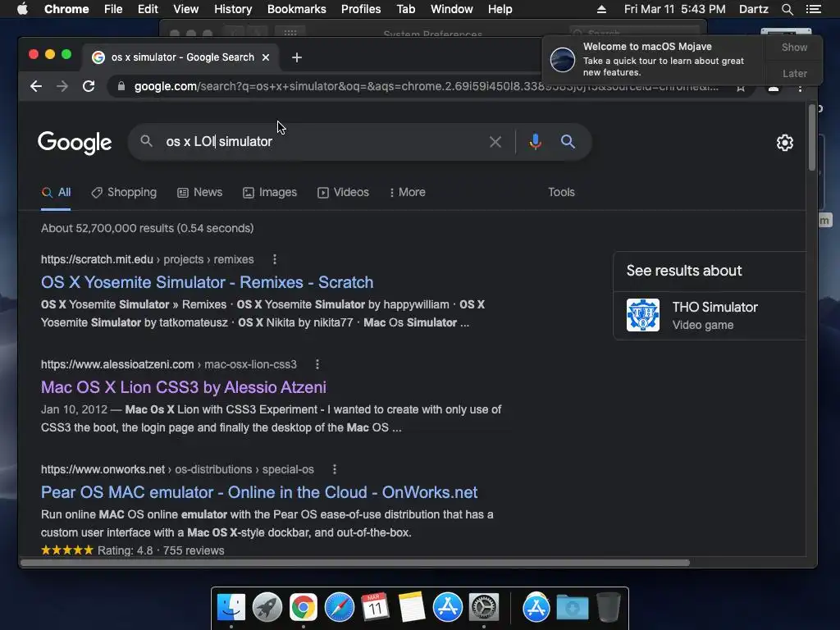This screenshot has width=840, height=630.
Task: Open OS X Yosemite Simulator Scratch link
Action: [208, 282]
